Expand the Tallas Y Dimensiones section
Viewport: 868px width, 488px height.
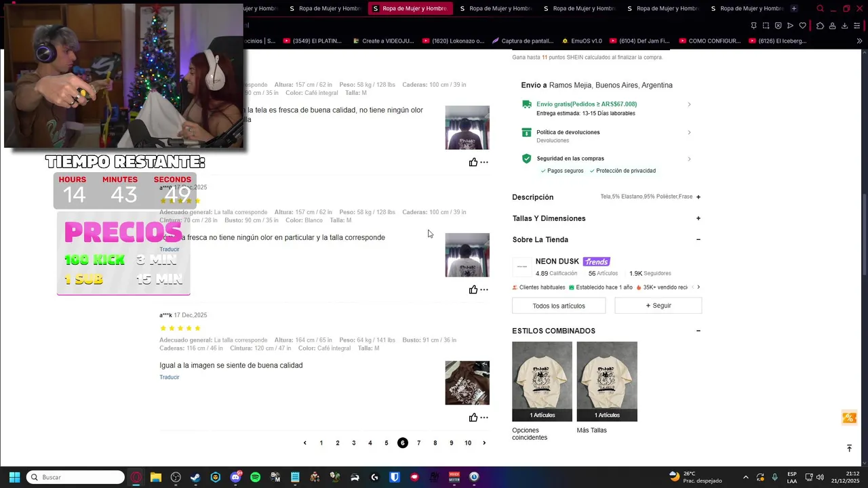(698, 218)
